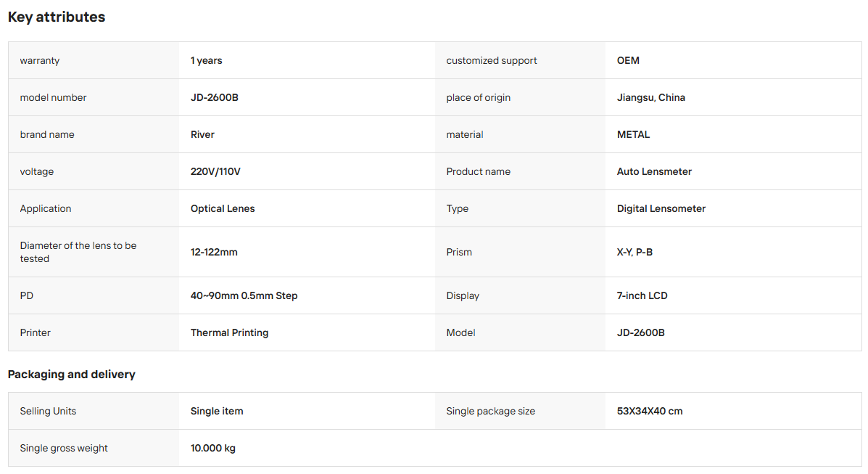Click the Thermal Printing printer value
Viewport: 868px width, 474px height.
click(229, 332)
